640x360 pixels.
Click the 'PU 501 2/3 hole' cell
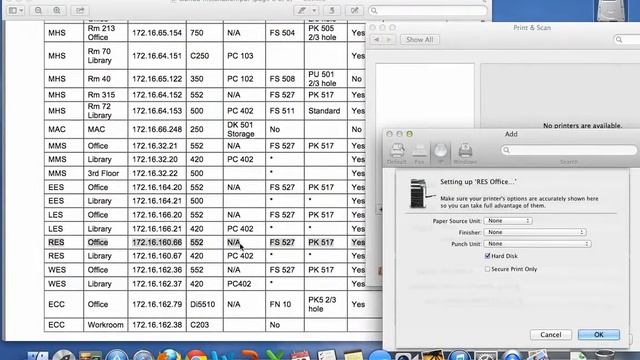[x=325, y=79]
